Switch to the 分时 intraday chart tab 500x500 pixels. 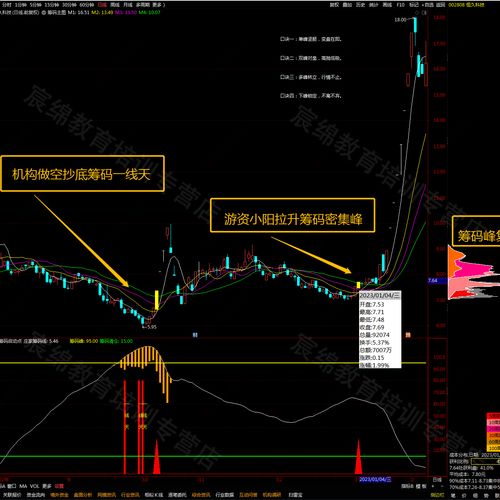7,5
